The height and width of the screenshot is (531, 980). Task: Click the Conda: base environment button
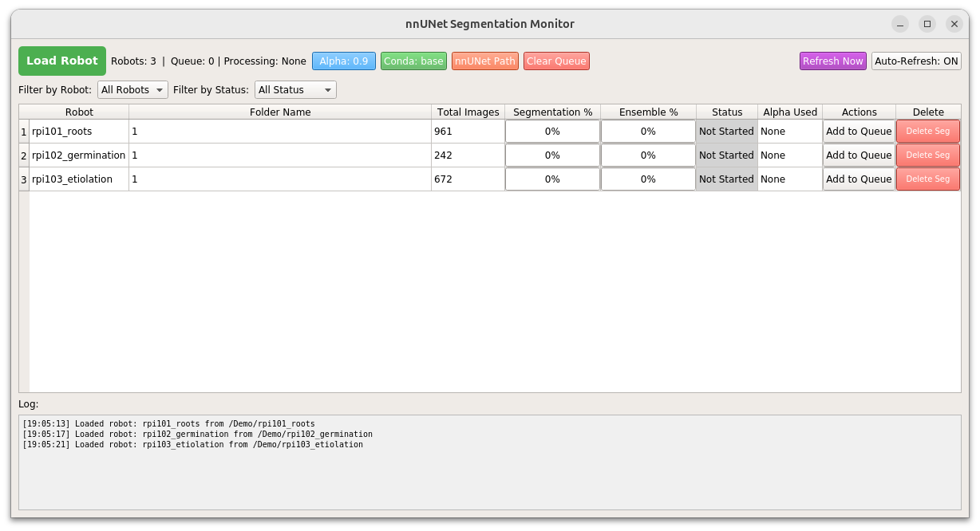pyautogui.click(x=413, y=61)
